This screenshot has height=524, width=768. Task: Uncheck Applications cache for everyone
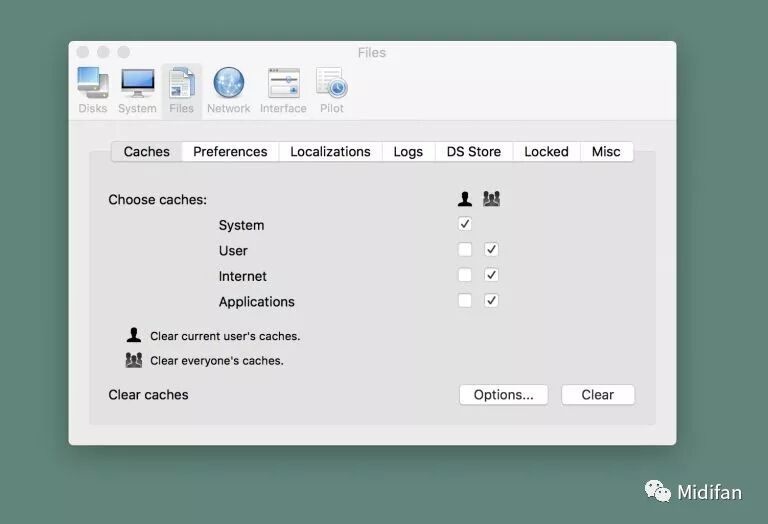(491, 300)
